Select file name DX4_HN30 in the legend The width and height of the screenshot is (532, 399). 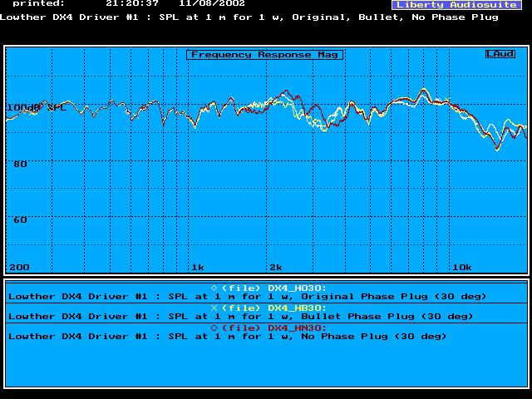coord(297,328)
